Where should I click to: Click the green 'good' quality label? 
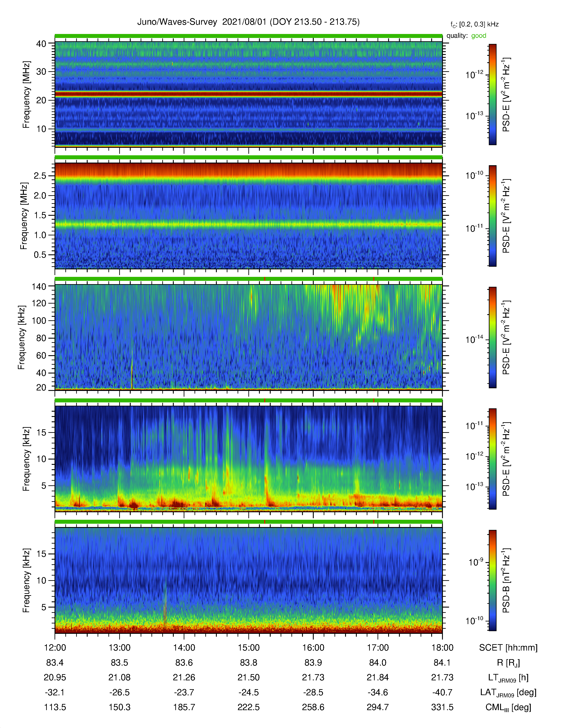(479, 36)
